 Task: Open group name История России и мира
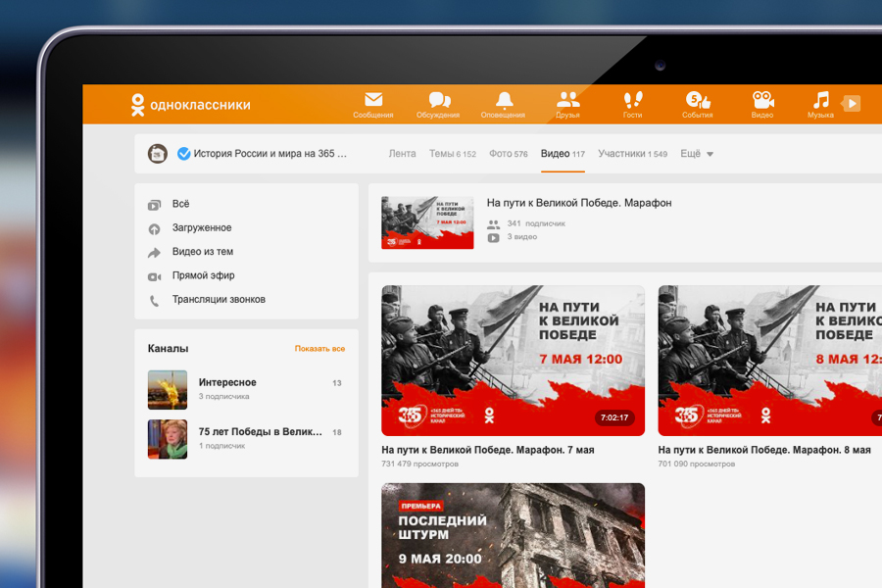[x=270, y=154]
